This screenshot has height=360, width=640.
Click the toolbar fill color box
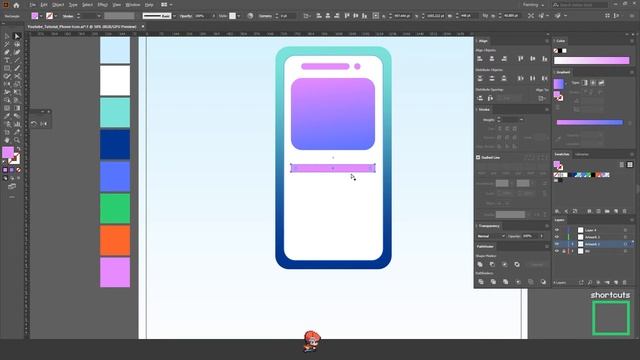coord(8,152)
